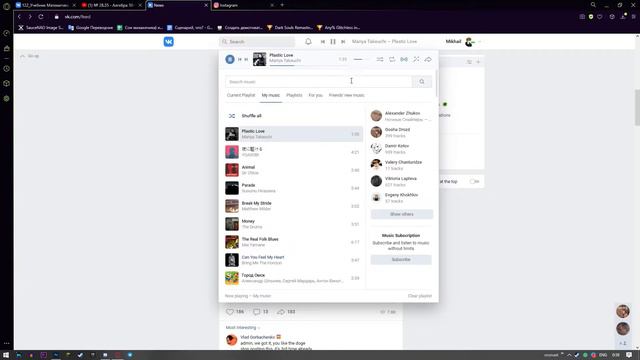Open Friends' new music tab
This screenshot has width=640, height=360.
pos(347,95)
